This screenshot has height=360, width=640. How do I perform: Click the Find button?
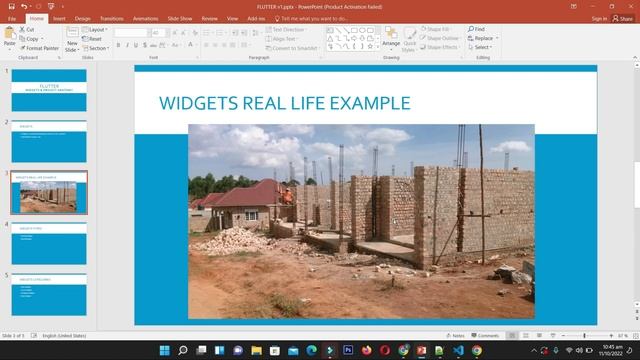pos(476,29)
